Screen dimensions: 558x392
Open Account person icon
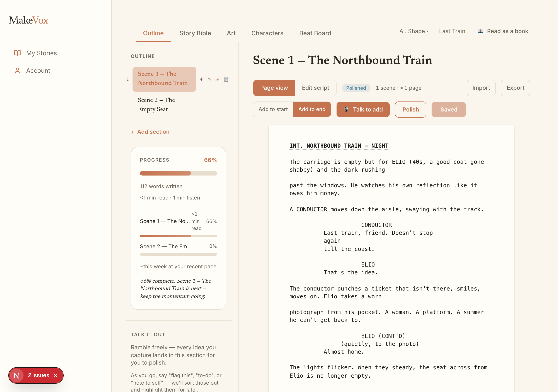(x=17, y=70)
